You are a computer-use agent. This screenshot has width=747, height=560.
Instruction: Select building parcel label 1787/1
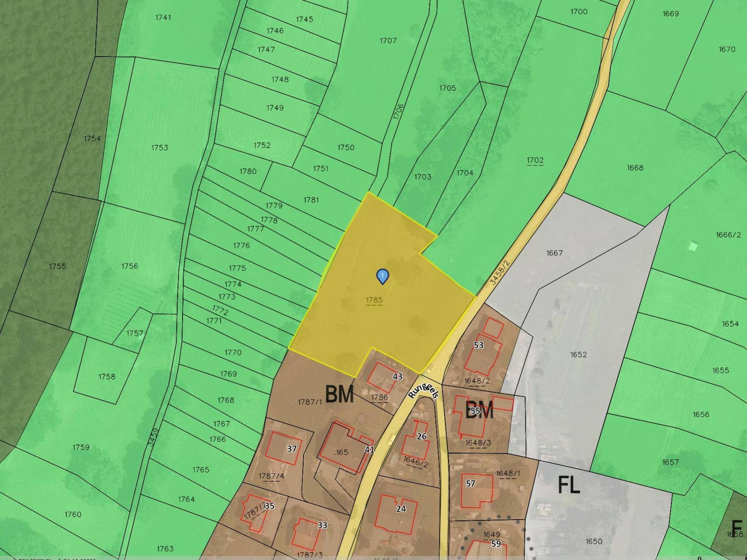[310, 402]
